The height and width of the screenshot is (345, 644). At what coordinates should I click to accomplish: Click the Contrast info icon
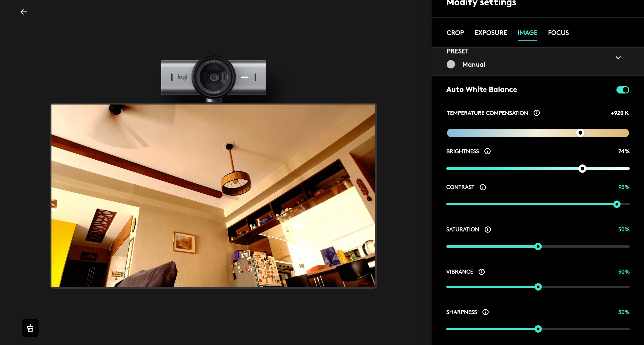(x=483, y=187)
